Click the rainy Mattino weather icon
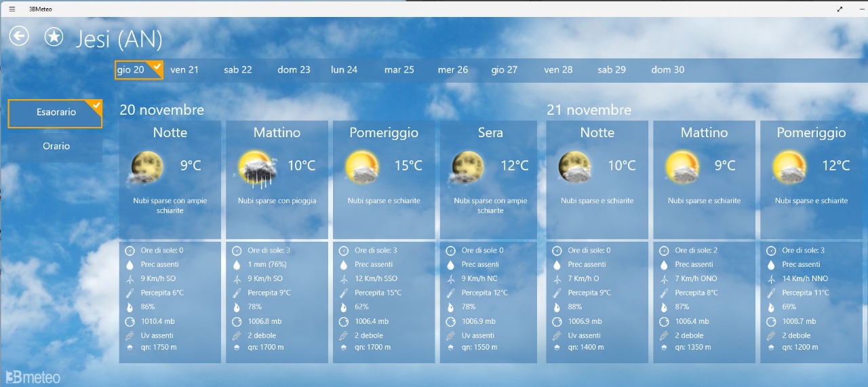 tap(258, 168)
